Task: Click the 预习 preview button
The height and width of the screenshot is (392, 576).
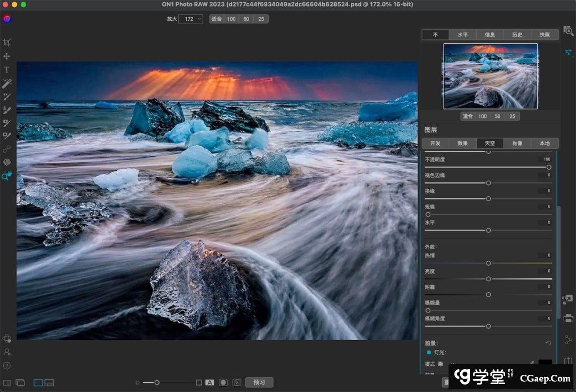Action: coord(259,382)
